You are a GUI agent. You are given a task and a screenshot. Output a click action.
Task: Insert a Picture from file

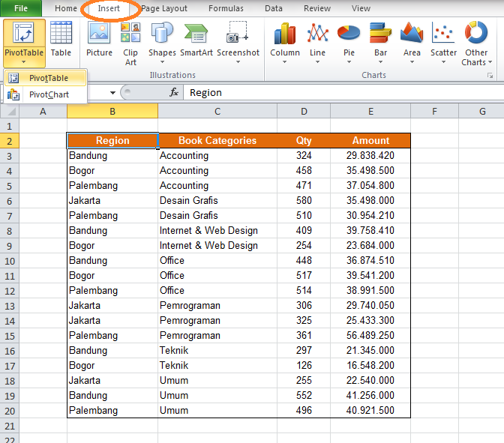coord(99,38)
